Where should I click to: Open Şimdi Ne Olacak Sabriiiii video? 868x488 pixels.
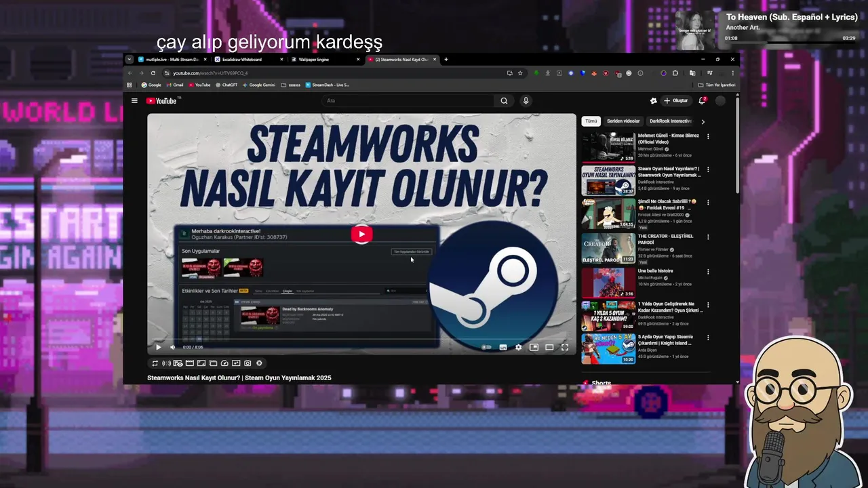coord(608,215)
